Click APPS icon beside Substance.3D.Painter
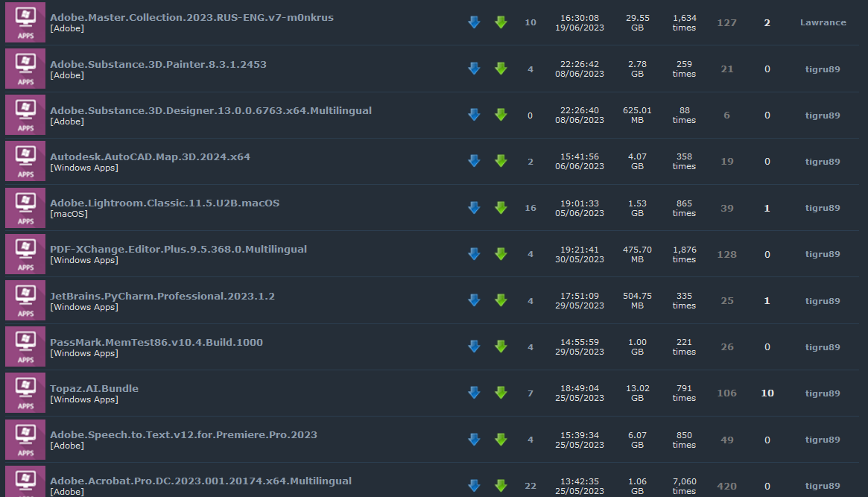868x497 pixels. [25, 69]
